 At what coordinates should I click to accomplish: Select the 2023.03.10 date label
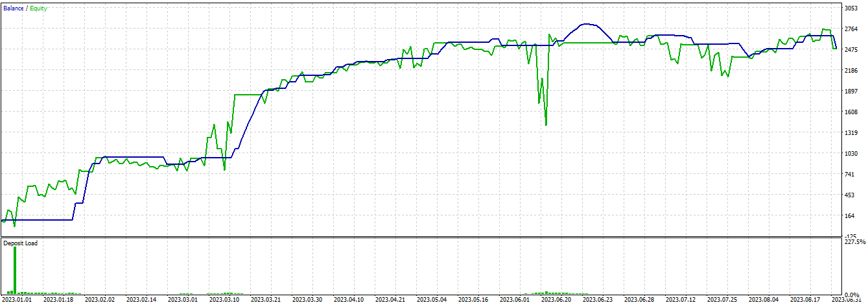click(x=224, y=300)
